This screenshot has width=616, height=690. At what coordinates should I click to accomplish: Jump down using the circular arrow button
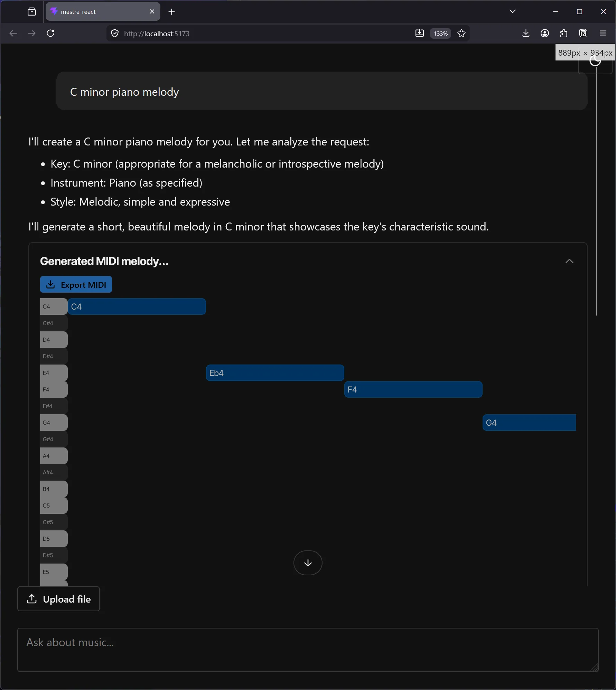tap(307, 563)
